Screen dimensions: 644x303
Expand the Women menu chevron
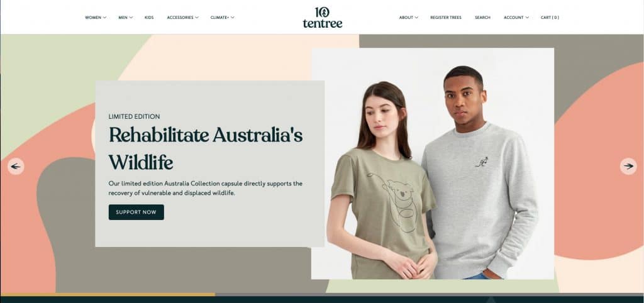[x=105, y=18]
